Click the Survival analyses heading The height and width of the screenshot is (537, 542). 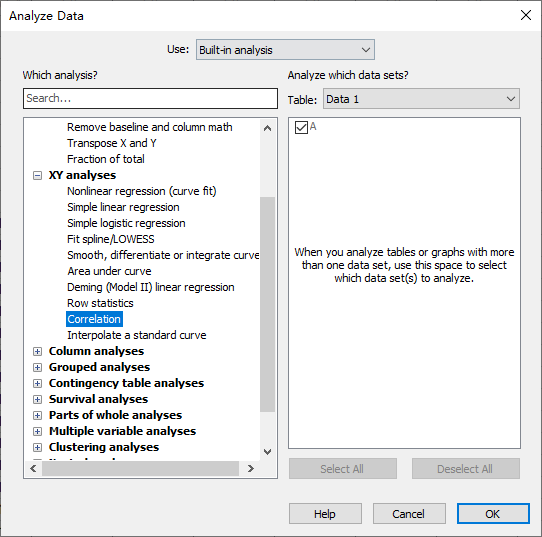[x=99, y=399]
